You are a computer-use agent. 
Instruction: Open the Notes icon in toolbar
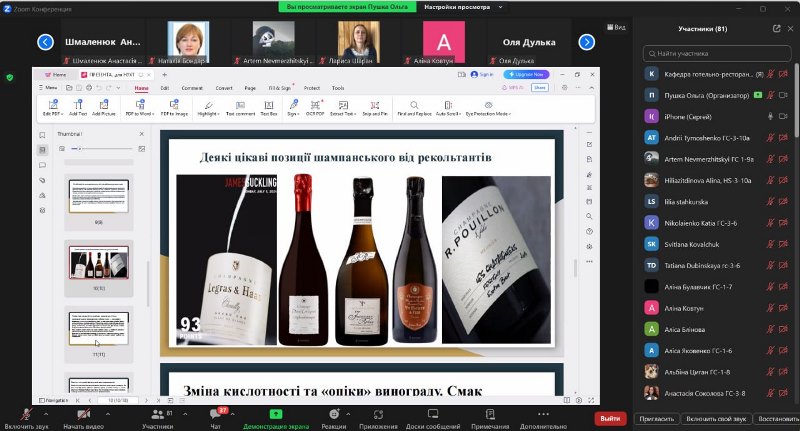tap(489, 415)
